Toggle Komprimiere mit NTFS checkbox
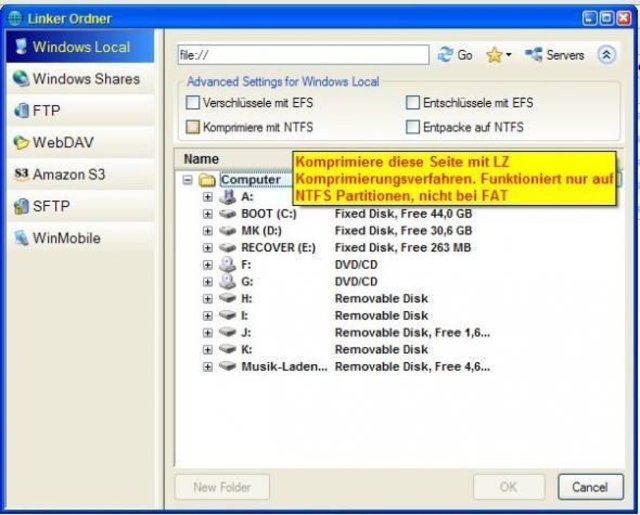The width and height of the screenshot is (640, 515). click(x=192, y=127)
